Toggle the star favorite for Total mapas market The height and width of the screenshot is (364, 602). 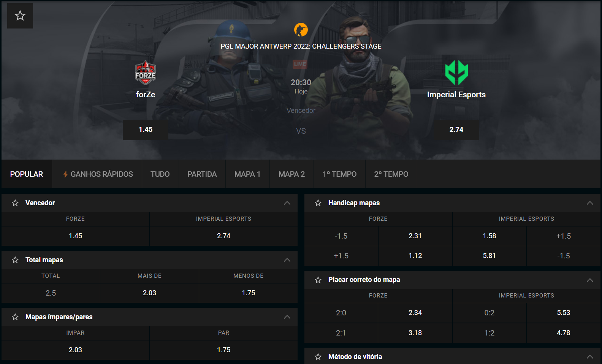coord(15,260)
